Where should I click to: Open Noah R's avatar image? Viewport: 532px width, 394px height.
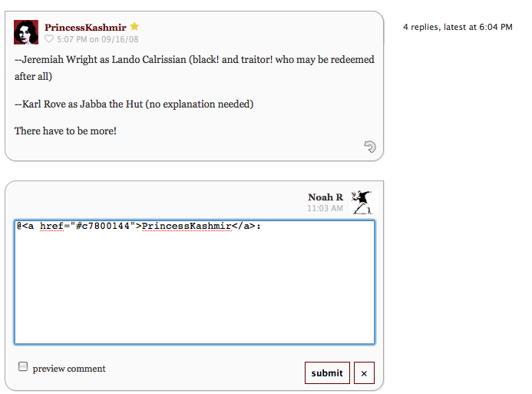(362, 202)
